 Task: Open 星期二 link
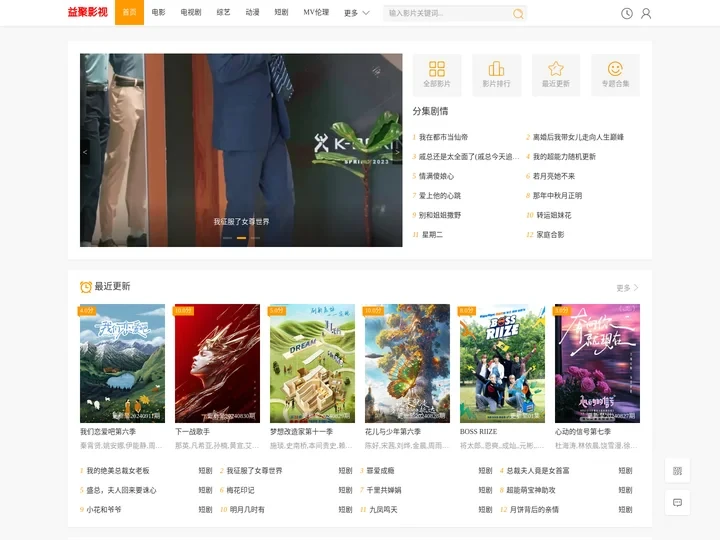point(433,235)
